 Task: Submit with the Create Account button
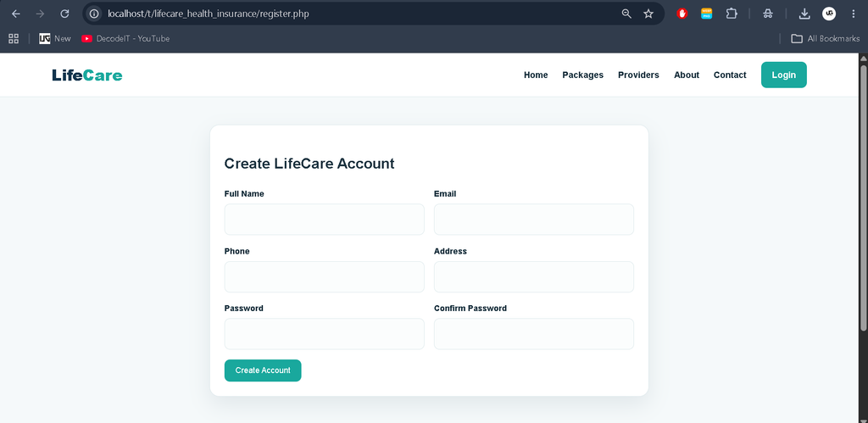click(263, 370)
